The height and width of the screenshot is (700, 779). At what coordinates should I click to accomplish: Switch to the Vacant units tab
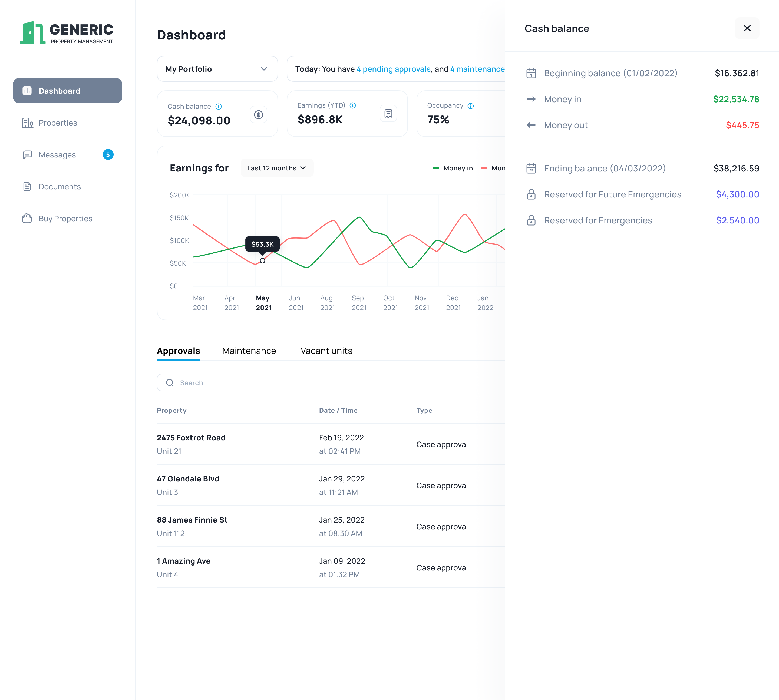pyautogui.click(x=326, y=351)
